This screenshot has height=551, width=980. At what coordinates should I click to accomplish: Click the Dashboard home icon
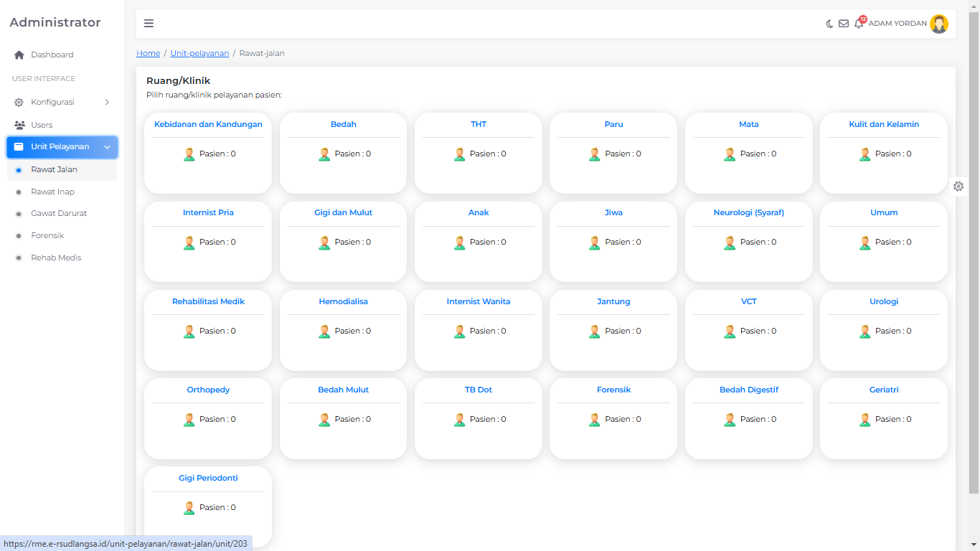pos(19,55)
